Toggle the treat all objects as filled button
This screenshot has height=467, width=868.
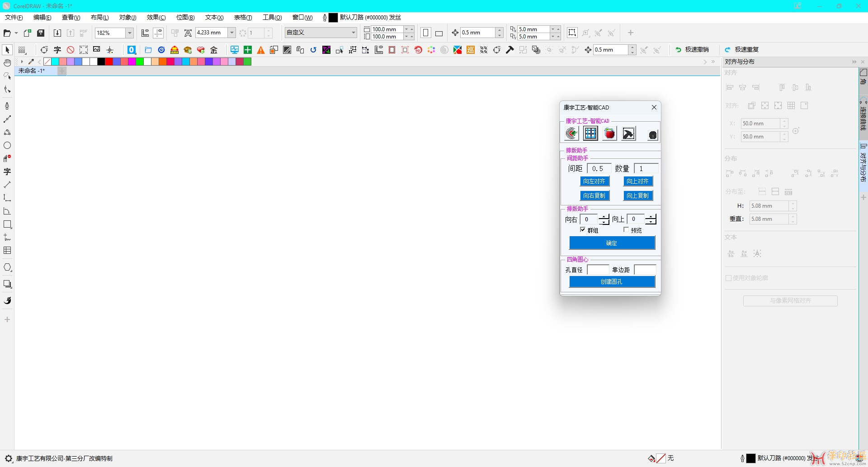point(572,33)
